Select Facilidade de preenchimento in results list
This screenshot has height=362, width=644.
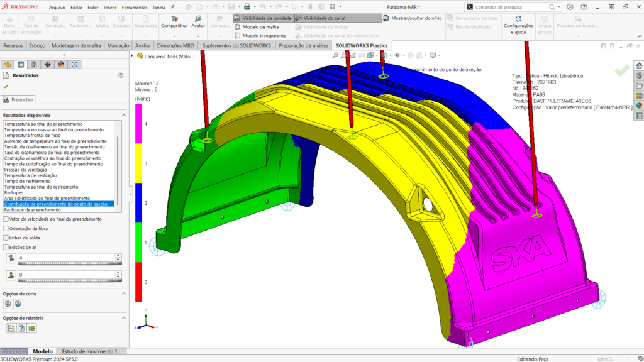point(33,209)
